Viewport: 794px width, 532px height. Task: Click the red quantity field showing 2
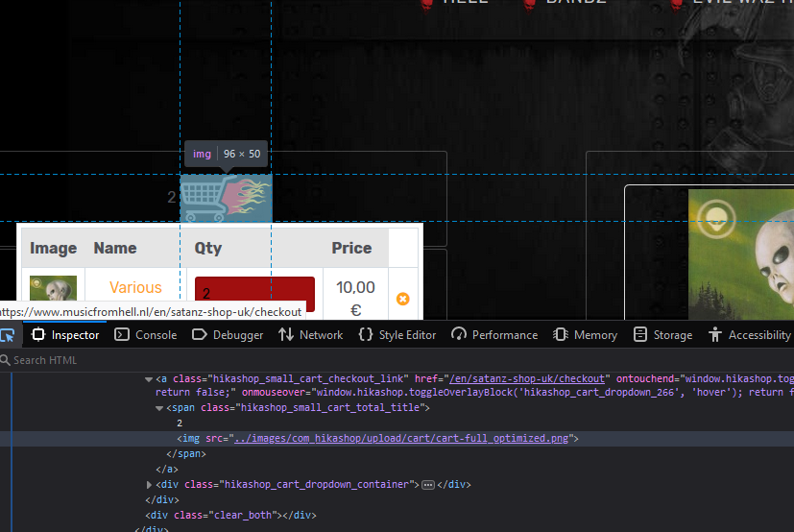254,294
